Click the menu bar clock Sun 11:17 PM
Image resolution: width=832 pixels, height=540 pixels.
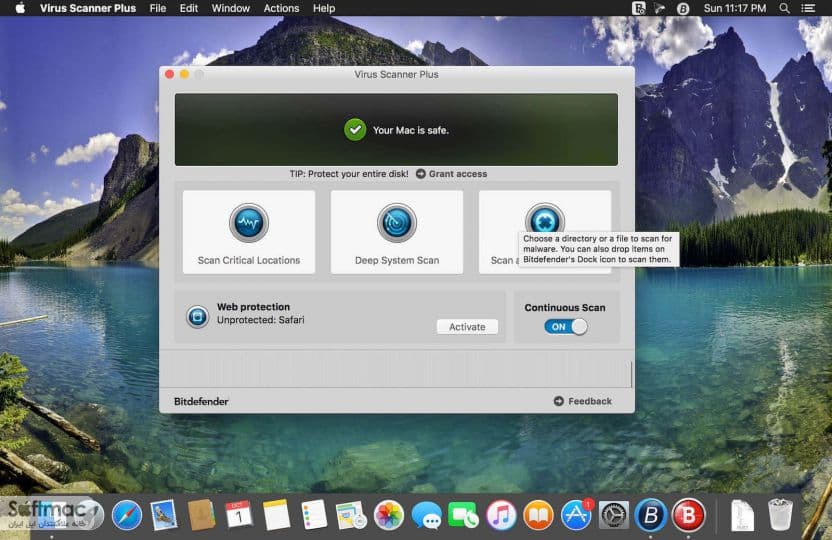click(734, 8)
